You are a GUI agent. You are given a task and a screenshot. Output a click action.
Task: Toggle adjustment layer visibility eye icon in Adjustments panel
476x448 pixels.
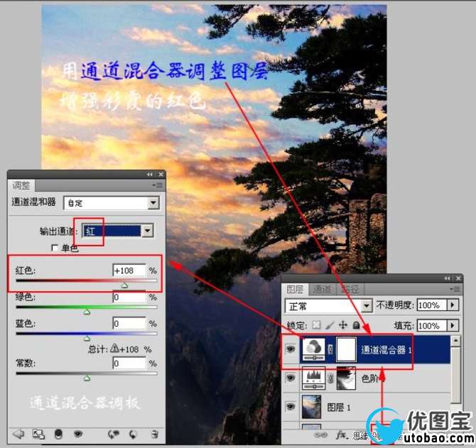coord(78,433)
